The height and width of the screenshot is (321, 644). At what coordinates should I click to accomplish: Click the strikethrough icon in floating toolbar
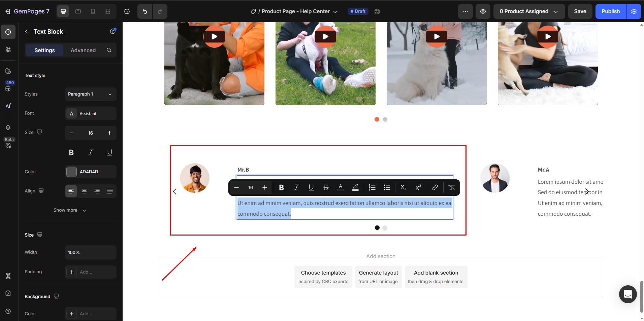(x=326, y=188)
